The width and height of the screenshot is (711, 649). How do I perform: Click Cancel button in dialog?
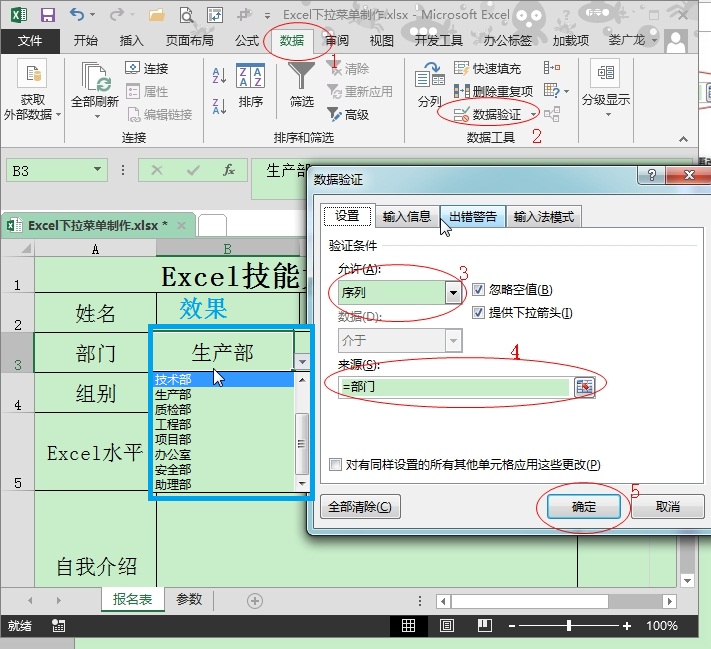click(668, 507)
